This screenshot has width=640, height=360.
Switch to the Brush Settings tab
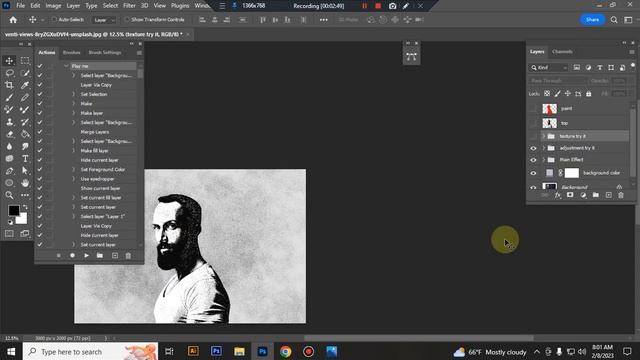(105, 53)
